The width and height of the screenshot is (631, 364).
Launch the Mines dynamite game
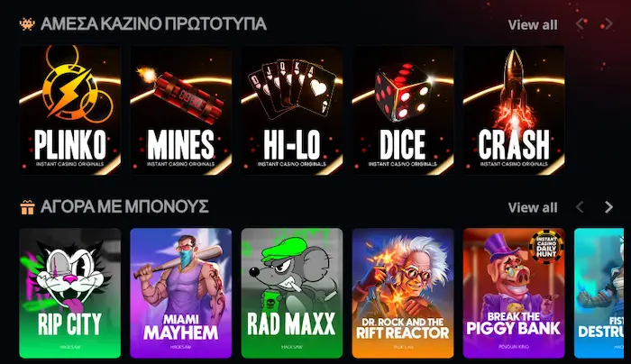coord(181,110)
